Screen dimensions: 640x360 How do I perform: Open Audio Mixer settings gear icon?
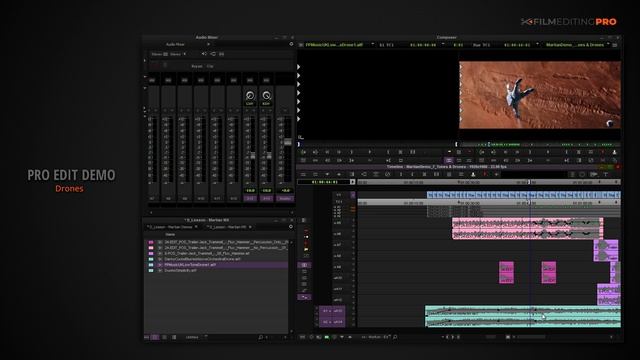[x=291, y=44]
